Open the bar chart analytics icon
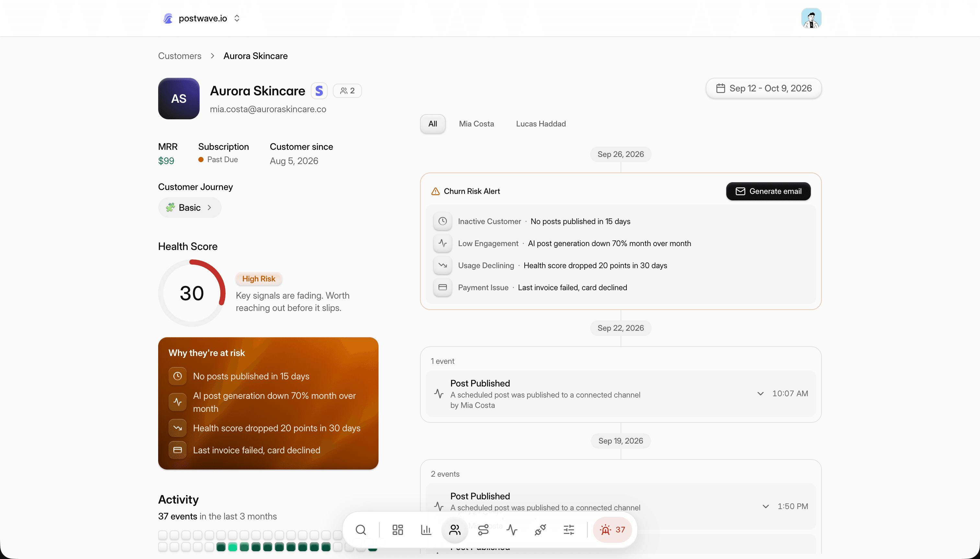The width and height of the screenshot is (980, 559). 426,530
